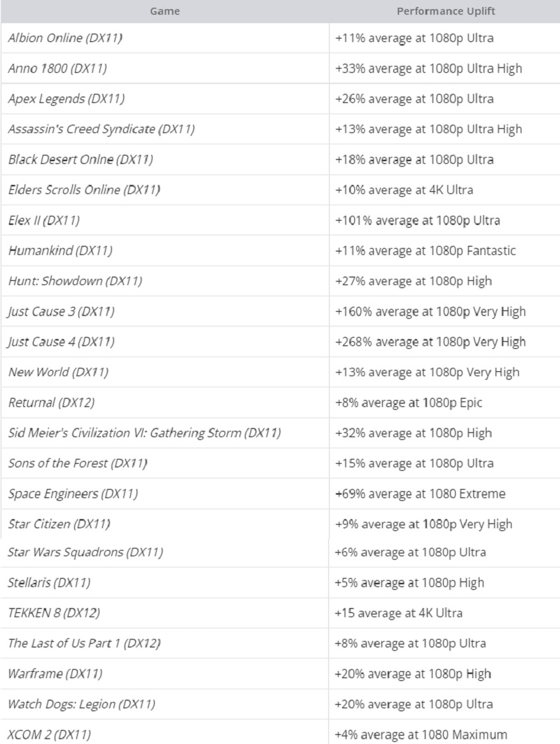The width and height of the screenshot is (560, 744).
Task: Select Space Engineers +69% uplift cell
Action: click(x=444, y=493)
